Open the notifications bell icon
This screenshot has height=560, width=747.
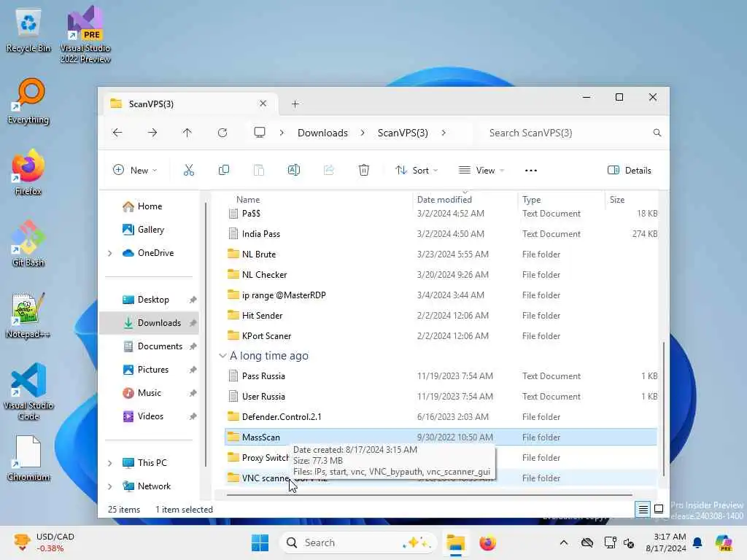[697, 542]
